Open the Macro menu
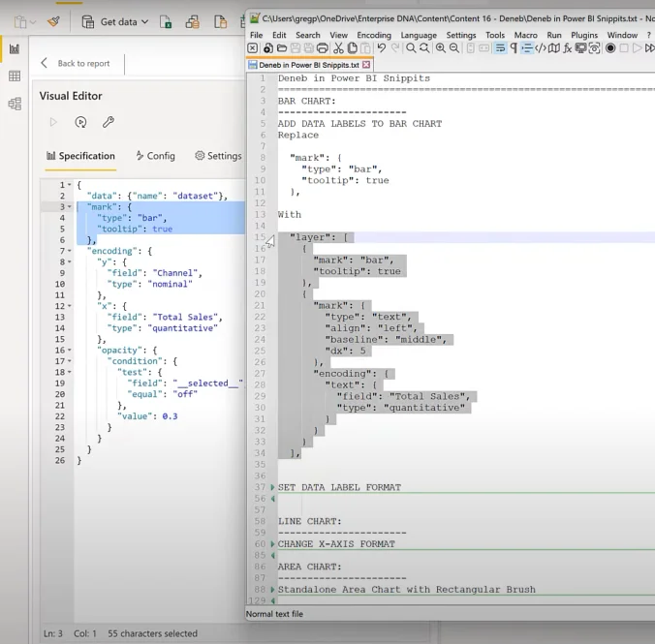Image resolution: width=655 pixels, height=644 pixels. [525, 35]
